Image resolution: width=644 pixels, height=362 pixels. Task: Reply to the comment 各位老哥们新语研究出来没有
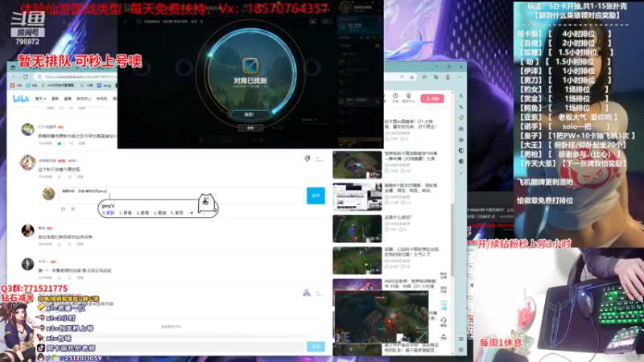(80, 245)
